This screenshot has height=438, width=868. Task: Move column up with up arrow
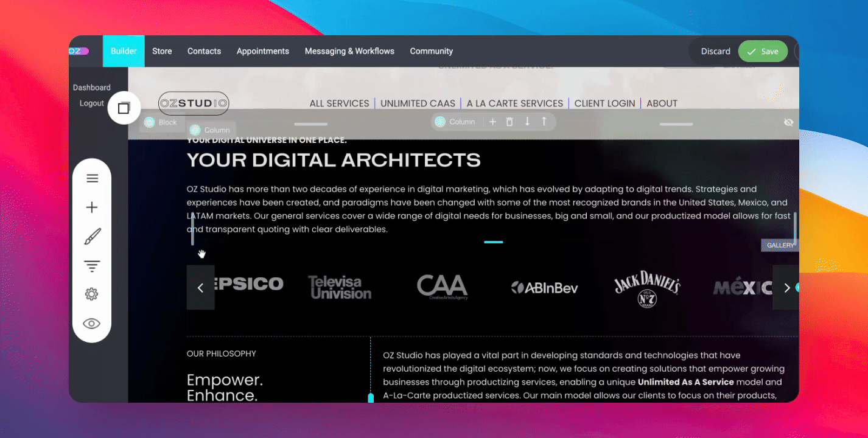[x=544, y=122]
